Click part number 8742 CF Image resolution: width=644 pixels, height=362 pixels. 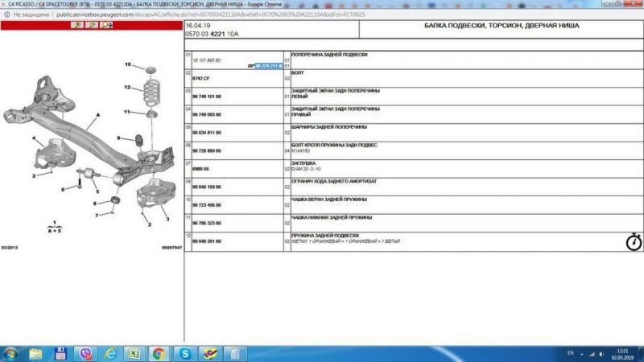[x=200, y=78]
